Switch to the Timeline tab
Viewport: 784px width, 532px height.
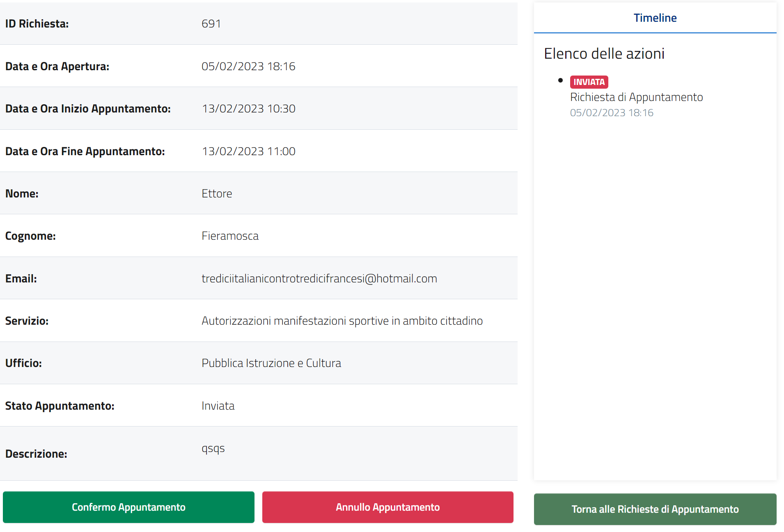click(x=655, y=18)
